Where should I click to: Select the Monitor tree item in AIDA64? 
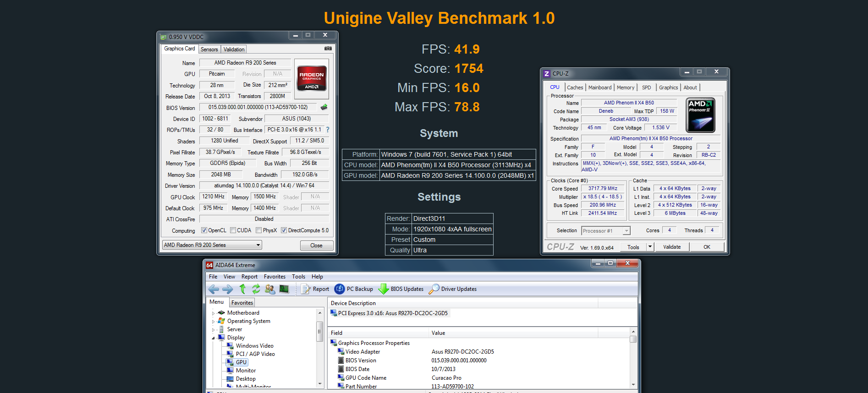246,371
